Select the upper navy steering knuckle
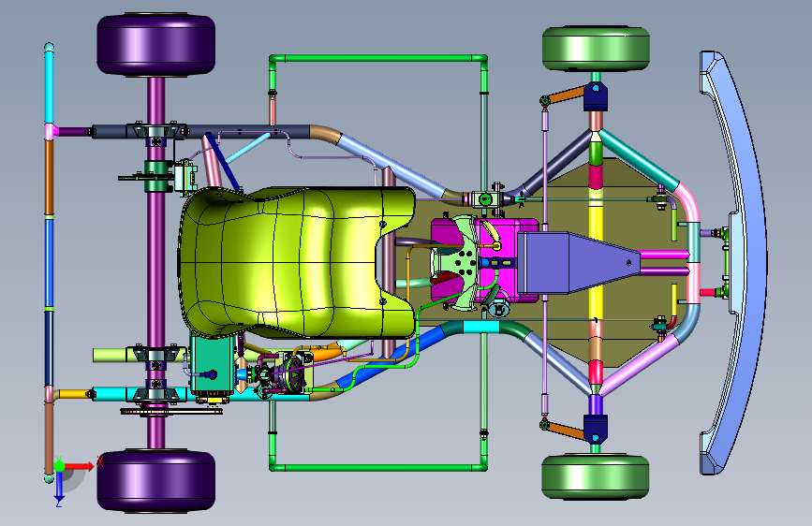Screen dimensions: 812x526 coord(596,96)
